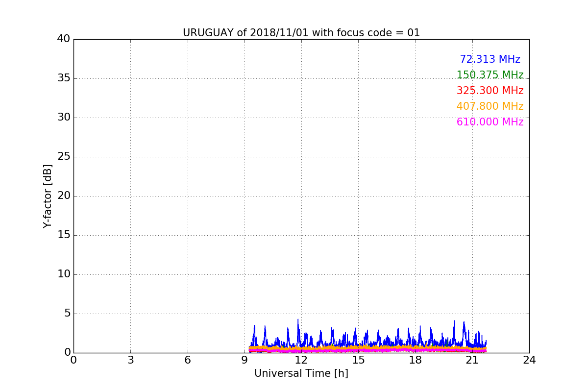Select the 407.800 MHz legend label
This screenshot has width=588, height=392.
pyautogui.click(x=490, y=106)
